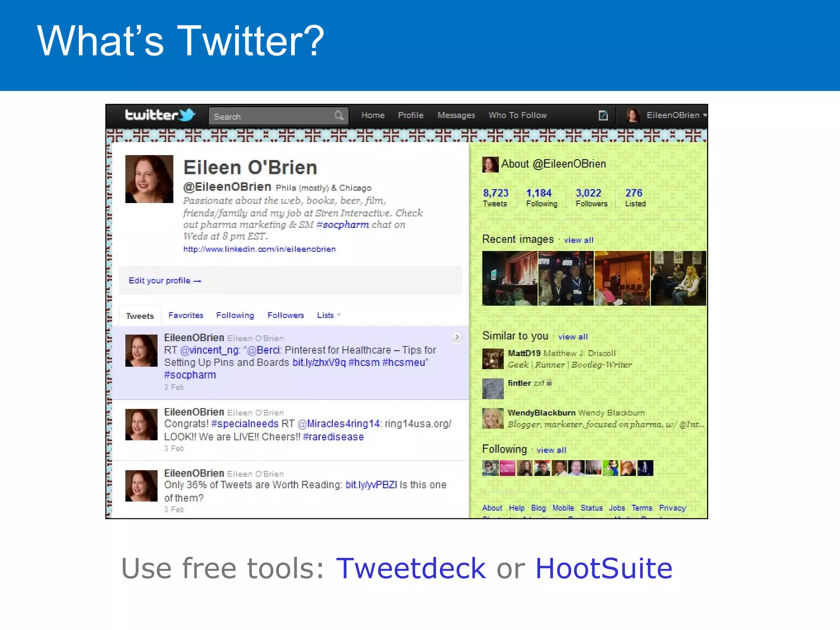Switch to the Following tab

[x=235, y=315]
